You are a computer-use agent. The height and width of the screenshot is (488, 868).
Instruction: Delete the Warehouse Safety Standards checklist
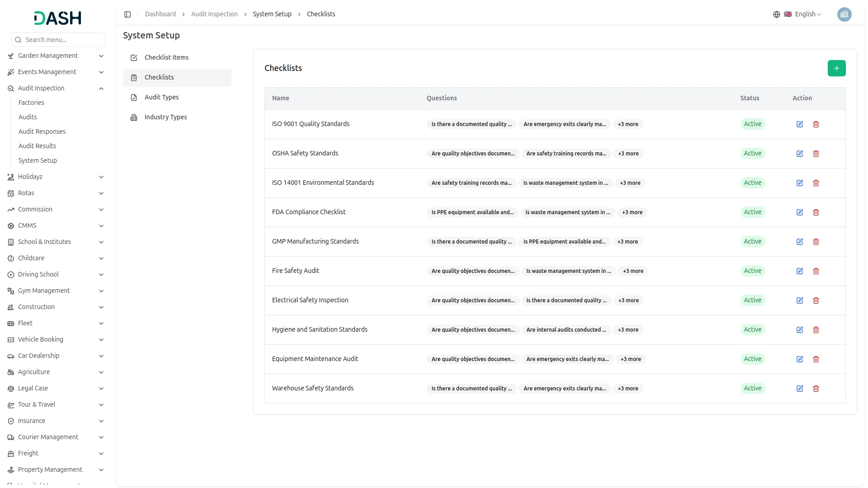coord(816,389)
